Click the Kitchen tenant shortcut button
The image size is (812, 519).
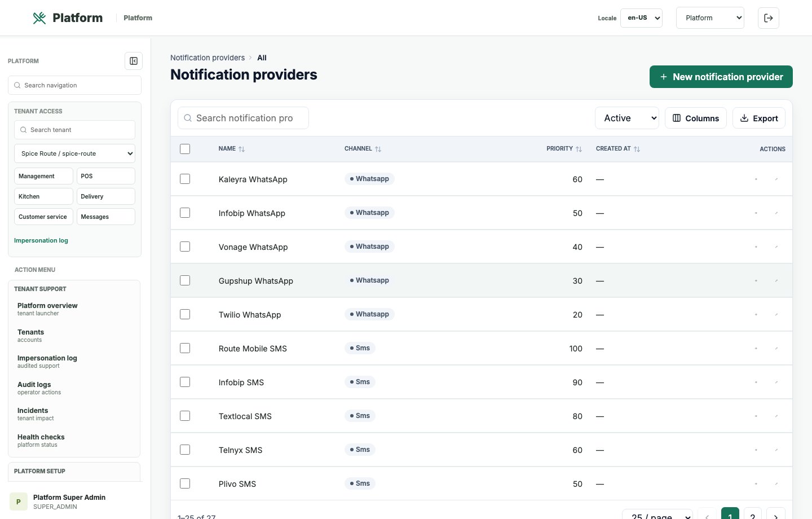pos(43,196)
